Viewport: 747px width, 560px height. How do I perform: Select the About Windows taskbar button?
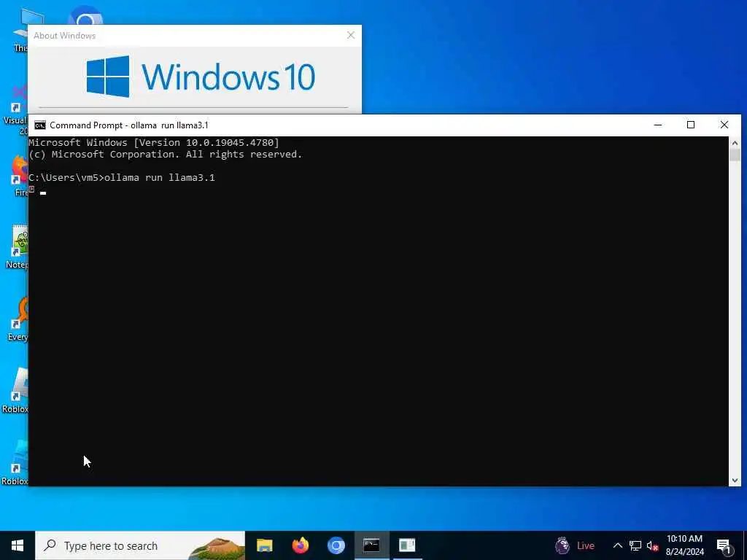pos(407,545)
